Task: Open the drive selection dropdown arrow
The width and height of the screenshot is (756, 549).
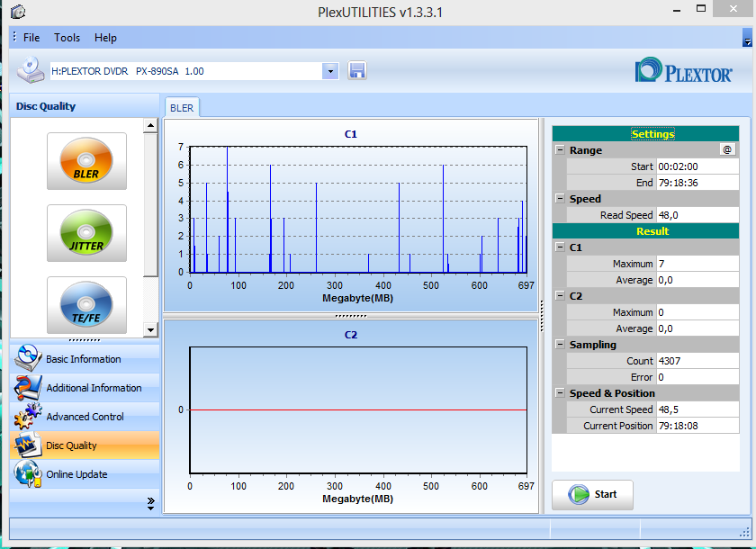Action: pyautogui.click(x=330, y=71)
